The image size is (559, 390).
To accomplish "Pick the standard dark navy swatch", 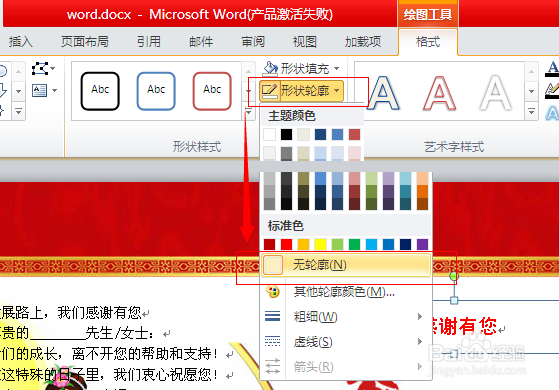I will [x=405, y=245].
